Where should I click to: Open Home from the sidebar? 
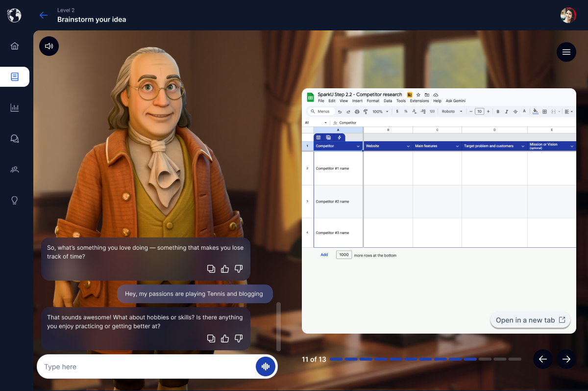(15, 46)
